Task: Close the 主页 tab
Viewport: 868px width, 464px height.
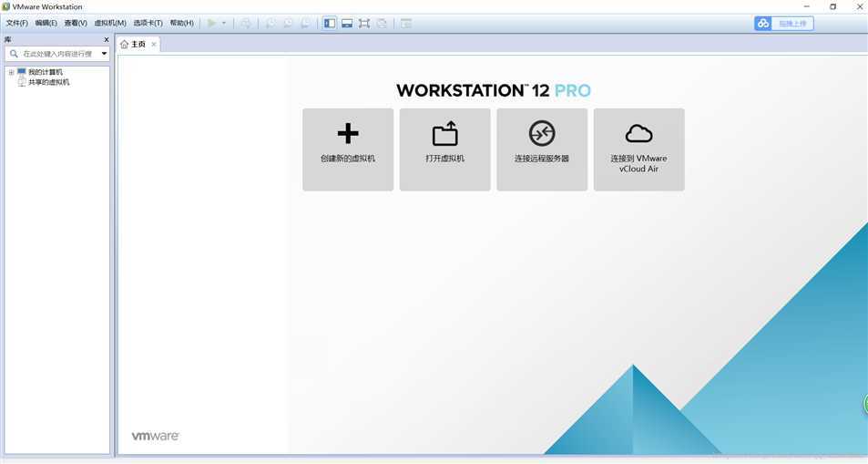Action: coord(154,45)
